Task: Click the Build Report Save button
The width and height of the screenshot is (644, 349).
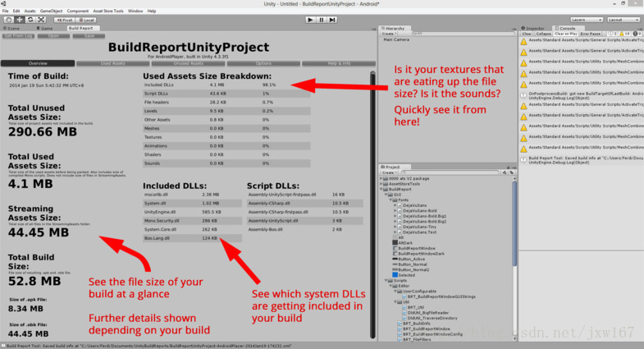Action: (89, 36)
